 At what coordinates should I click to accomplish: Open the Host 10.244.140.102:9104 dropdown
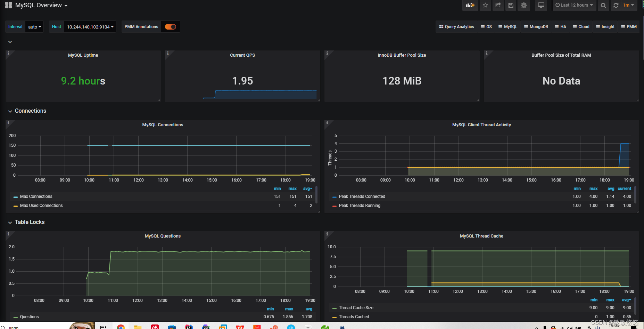point(90,27)
